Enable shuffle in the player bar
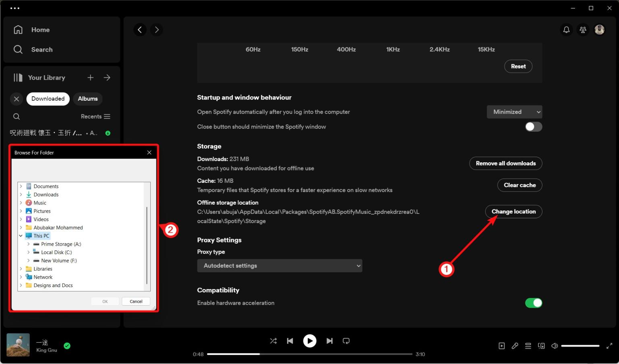 tap(273, 341)
